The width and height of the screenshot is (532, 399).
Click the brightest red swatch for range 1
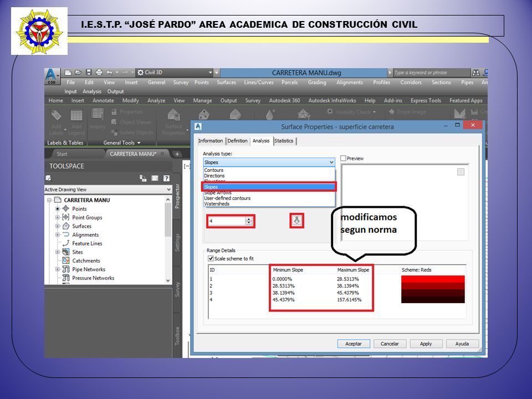tap(433, 279)
